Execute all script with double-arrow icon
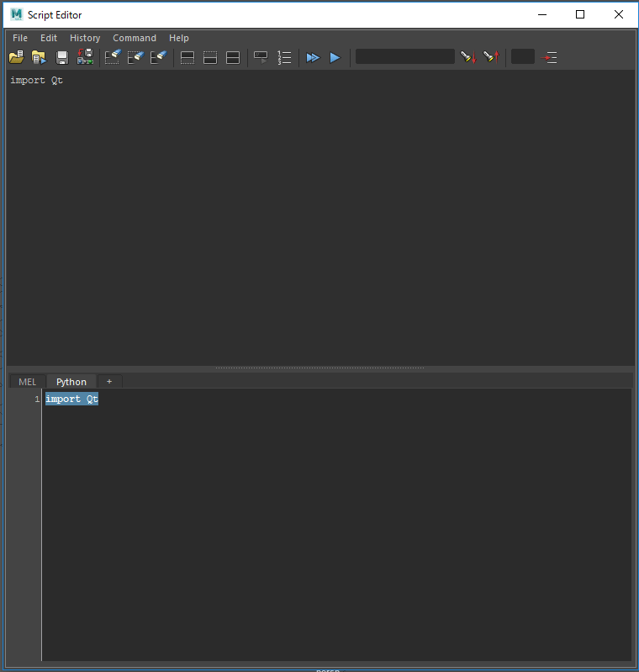639x672 pixels. coord(313,57)
